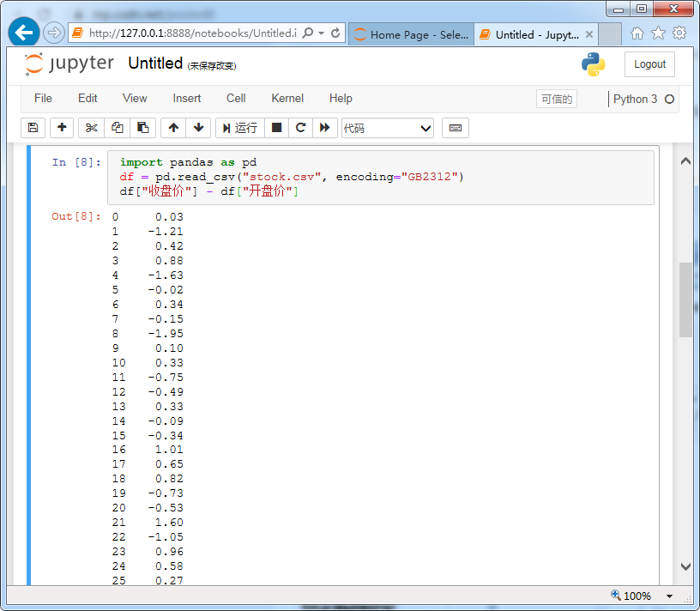Viewport: 700px width, 611px height.
Task: Click output value 1.60 in row 21
Action: (x=169, y=523)
